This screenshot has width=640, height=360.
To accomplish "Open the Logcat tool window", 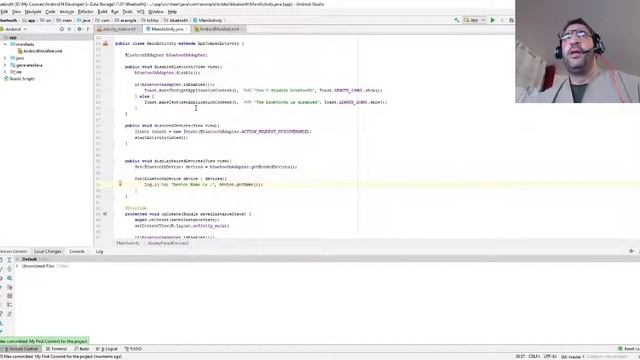I will pos(107,349).
